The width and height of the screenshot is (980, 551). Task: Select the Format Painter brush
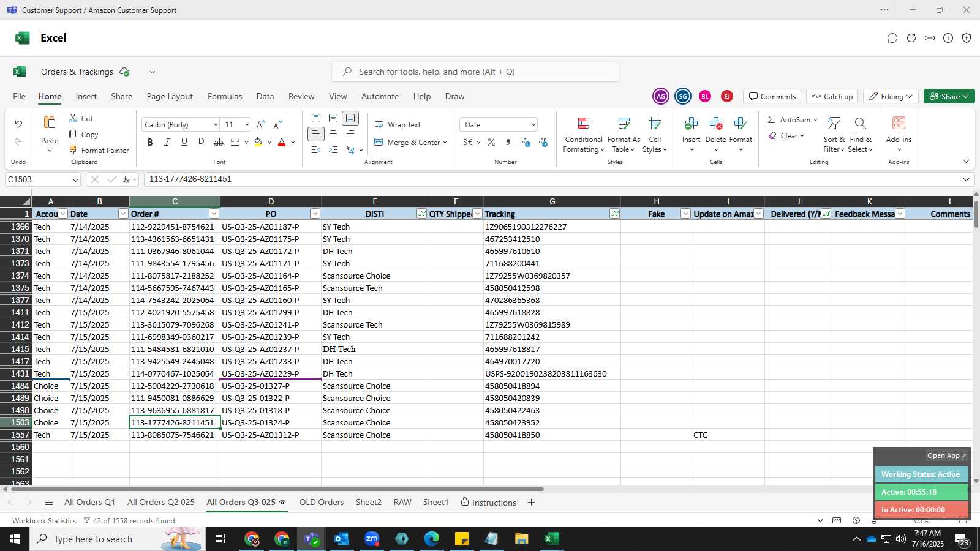[x=73, y=150]
